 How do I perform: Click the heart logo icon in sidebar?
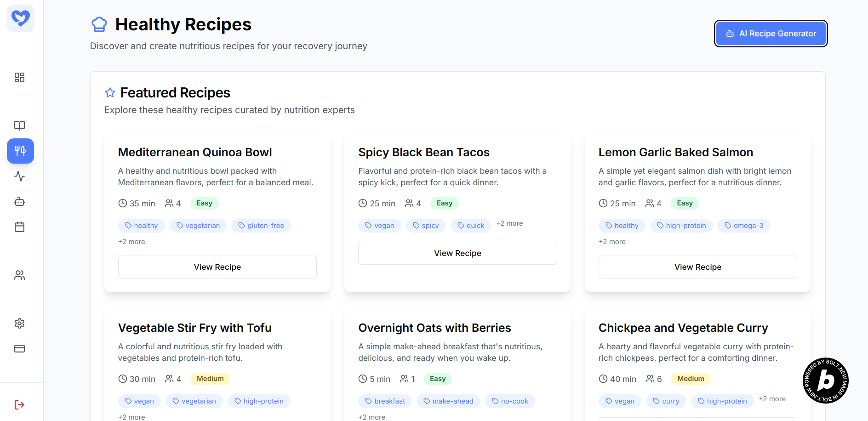[21, 18]
